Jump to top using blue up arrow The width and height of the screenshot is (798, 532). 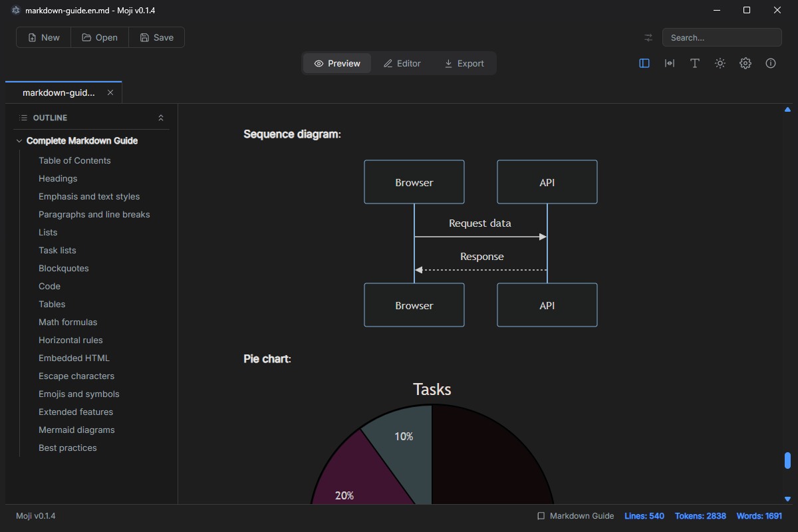tap(788, 109)
